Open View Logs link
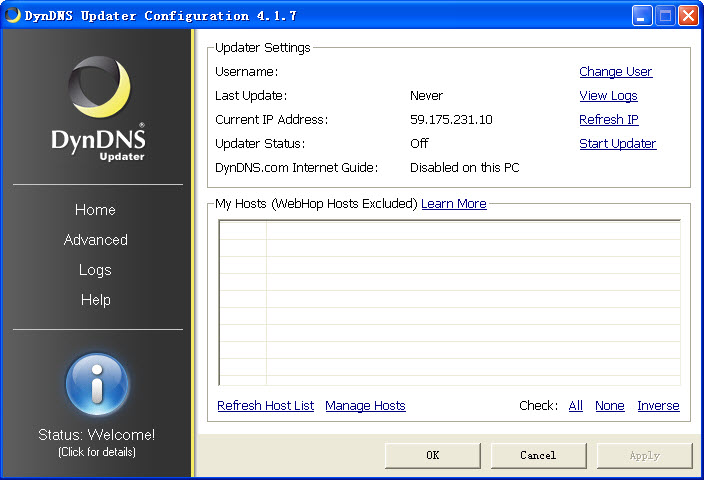This screenshot has width=704, height=480. click(608, 96)
